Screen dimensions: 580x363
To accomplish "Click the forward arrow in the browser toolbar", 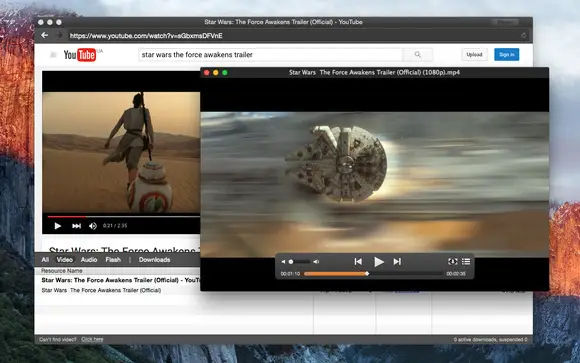I will pyautogui.click(x=59, y=35).
